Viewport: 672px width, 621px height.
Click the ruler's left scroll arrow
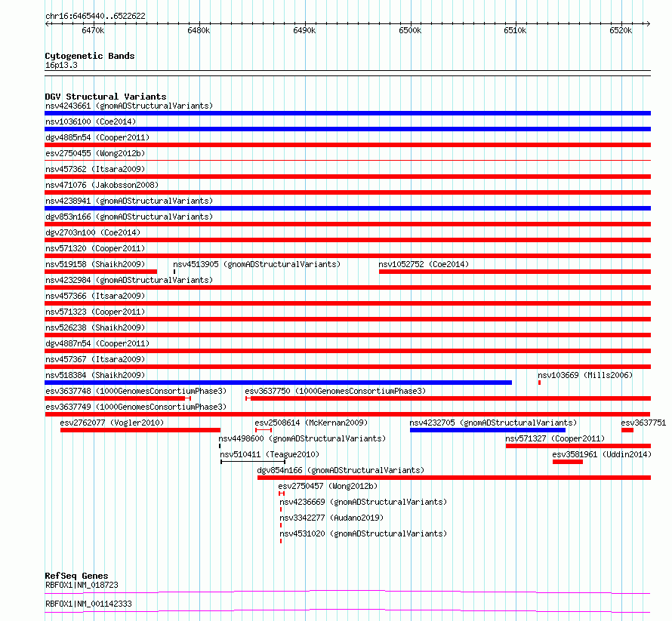(x=48, y=24)
